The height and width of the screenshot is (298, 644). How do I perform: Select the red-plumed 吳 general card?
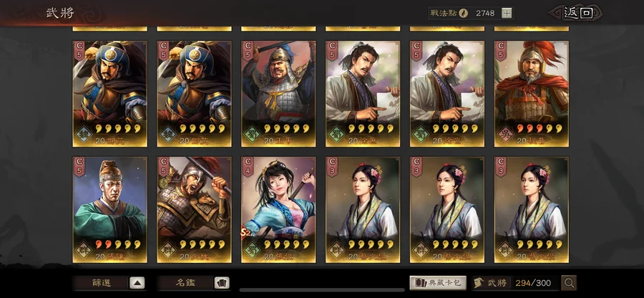[x=531, y=94]
